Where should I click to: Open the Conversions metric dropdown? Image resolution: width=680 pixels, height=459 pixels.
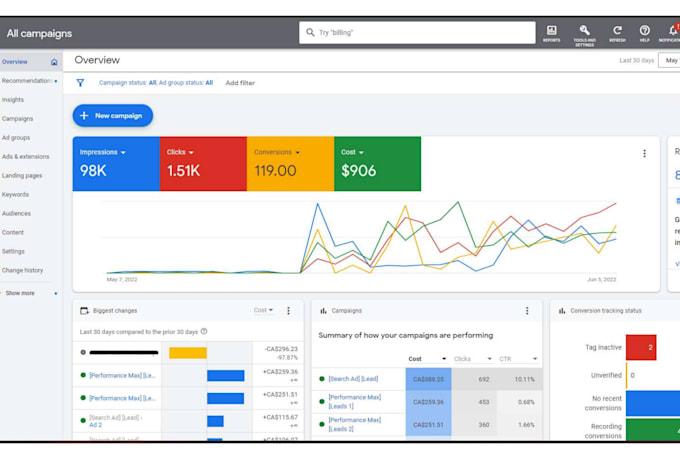click(x=277, y=152)
